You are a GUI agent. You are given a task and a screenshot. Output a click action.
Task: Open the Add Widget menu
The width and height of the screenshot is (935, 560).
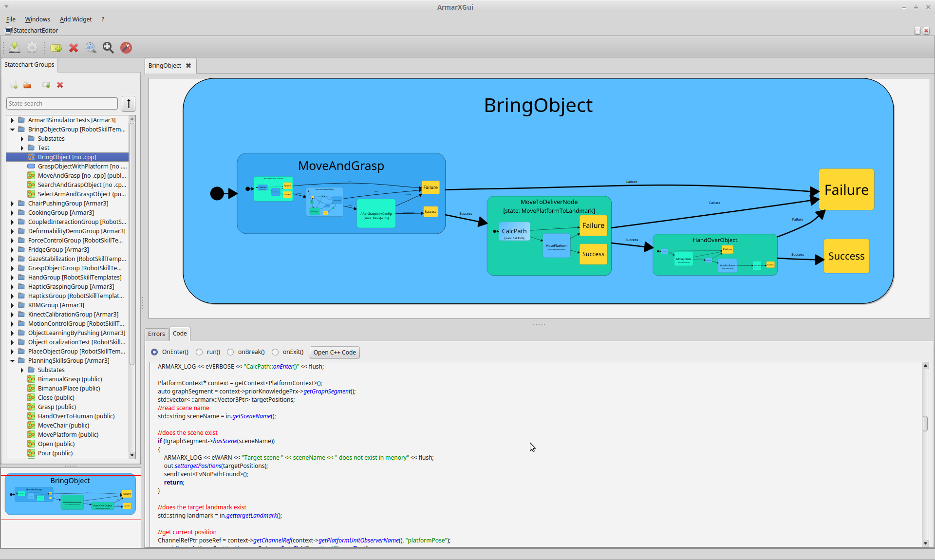tap(75, 19)
